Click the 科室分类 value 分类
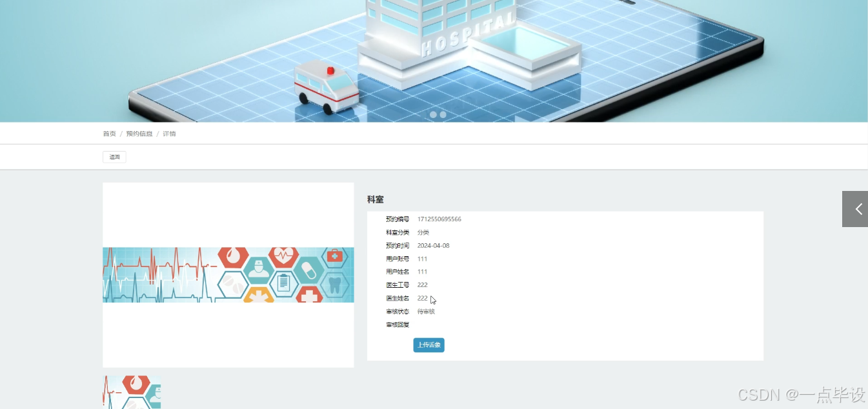Viewport: 868px width, 409px height. (x=423, y=232)
